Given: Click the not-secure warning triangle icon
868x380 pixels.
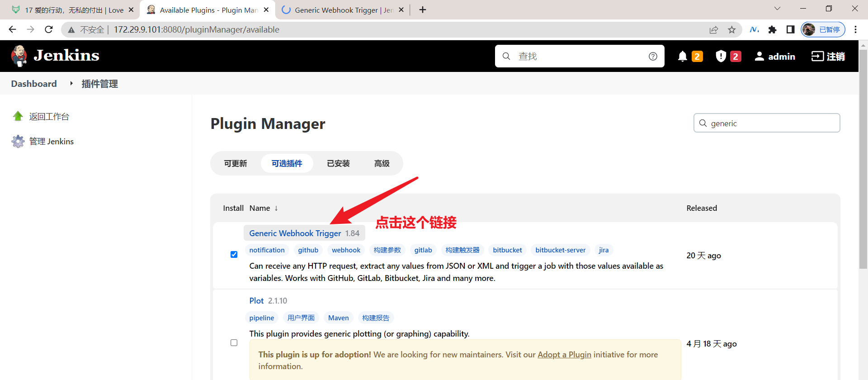Looking at the screenshot, I should (71, 30).
